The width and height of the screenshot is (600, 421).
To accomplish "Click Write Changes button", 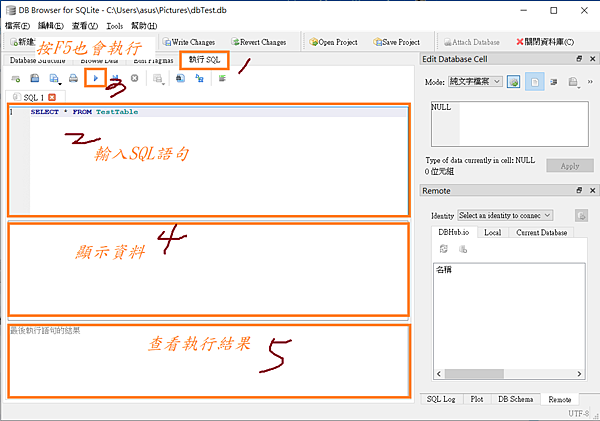I will pyautogui.click(x=189, y=42).
